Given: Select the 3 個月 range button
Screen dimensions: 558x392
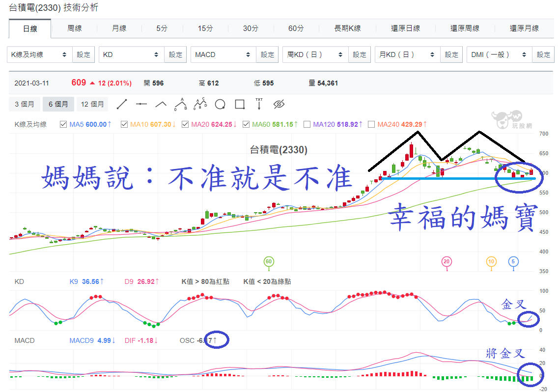Looking at the screenshot, I should [25, 104].
